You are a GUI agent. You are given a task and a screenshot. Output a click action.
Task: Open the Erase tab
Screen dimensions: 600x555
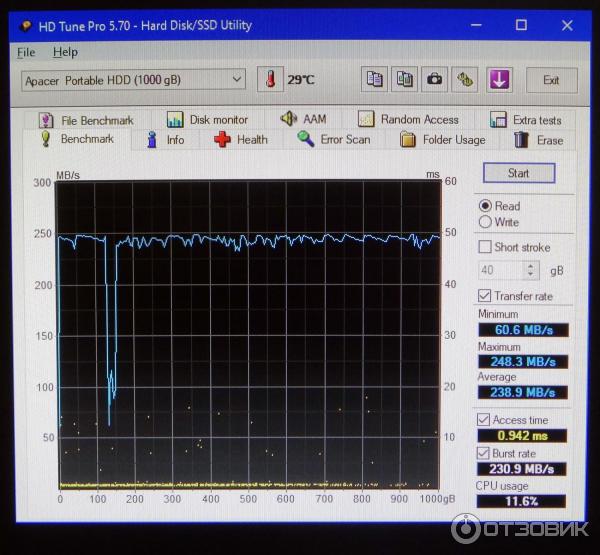click(538, 140)
